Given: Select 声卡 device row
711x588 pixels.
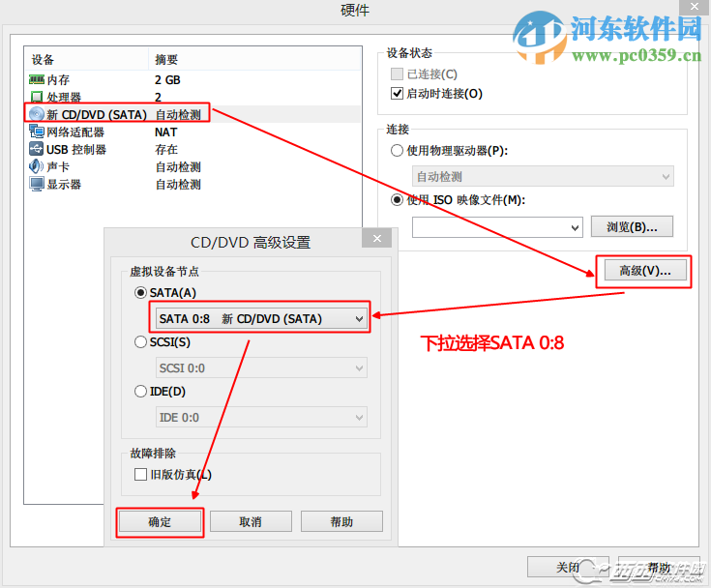Looking at the screenshot, I should point(193,167).
